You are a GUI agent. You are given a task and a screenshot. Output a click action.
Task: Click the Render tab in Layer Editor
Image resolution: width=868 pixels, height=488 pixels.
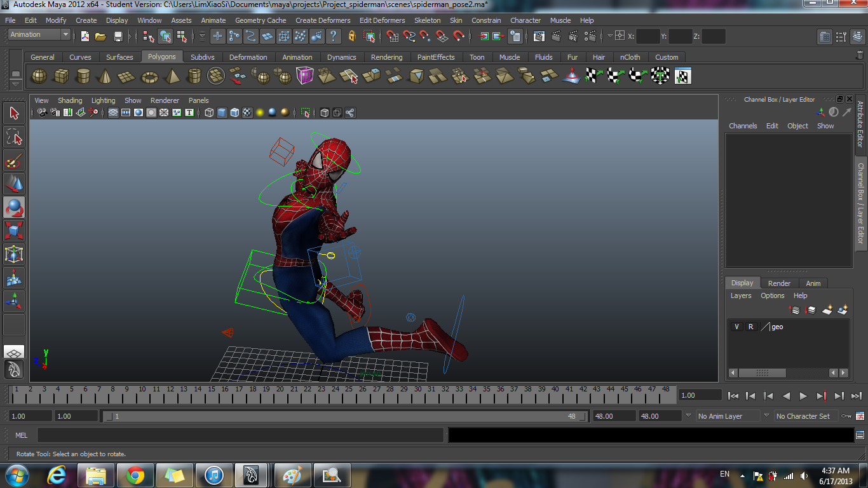point(779,283)
